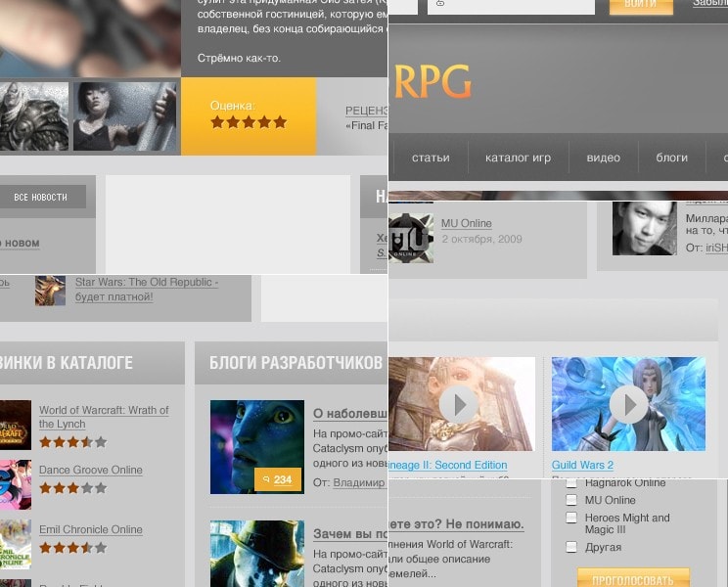The height and width of the screenshot is (587, 728).
Task: Click the Emil Chronicle Online game icon
Action: (15, 543)
